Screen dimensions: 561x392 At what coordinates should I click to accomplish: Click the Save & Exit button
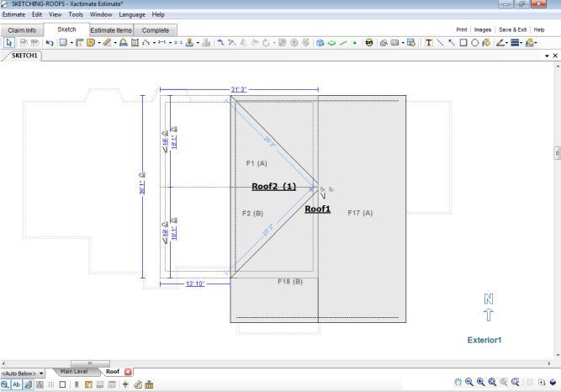[x=512, y=29]
